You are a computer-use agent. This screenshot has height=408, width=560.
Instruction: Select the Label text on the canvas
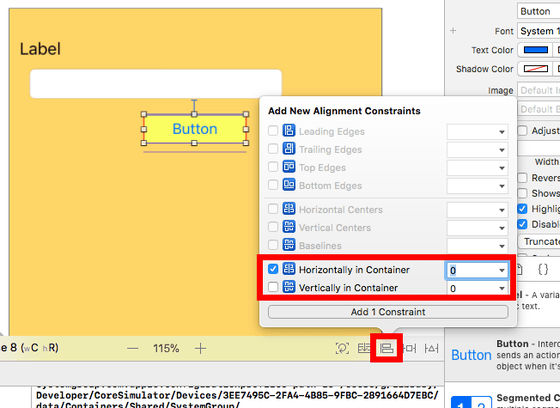(x=40, y=49)
